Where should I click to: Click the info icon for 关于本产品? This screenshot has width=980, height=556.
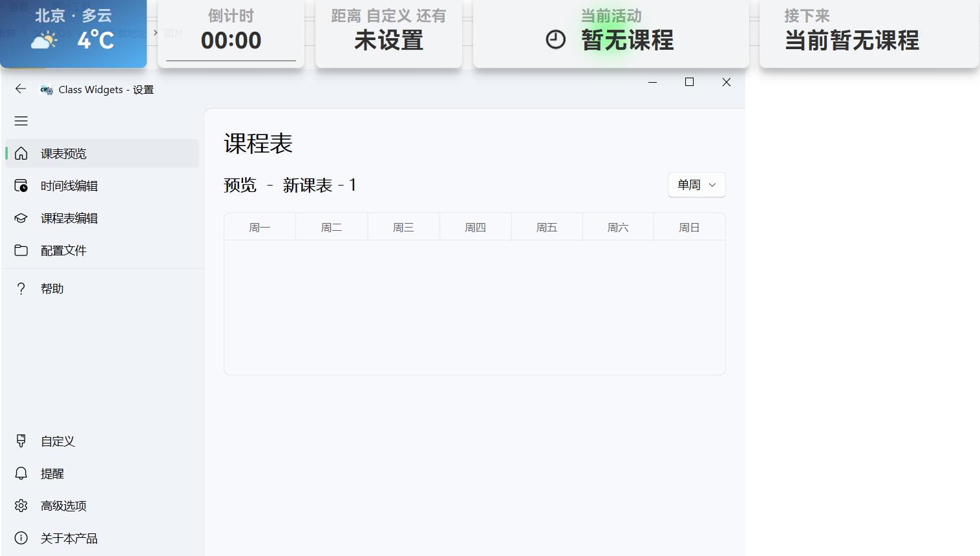[21, 538]
